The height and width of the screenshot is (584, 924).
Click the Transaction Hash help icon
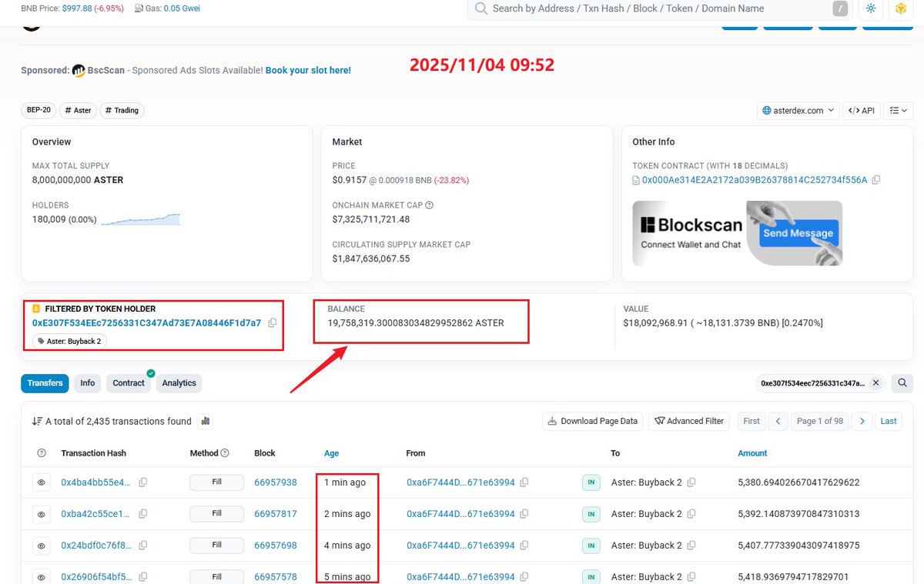click(42, 453)
